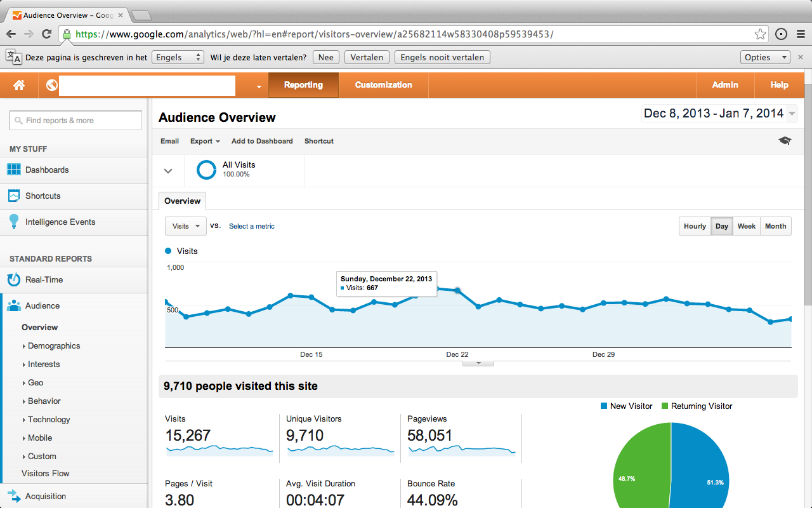Open the account selector dropdown arrow
Image resolution: width=812 pixels, height=508 pixels.
tap(259, 86)
